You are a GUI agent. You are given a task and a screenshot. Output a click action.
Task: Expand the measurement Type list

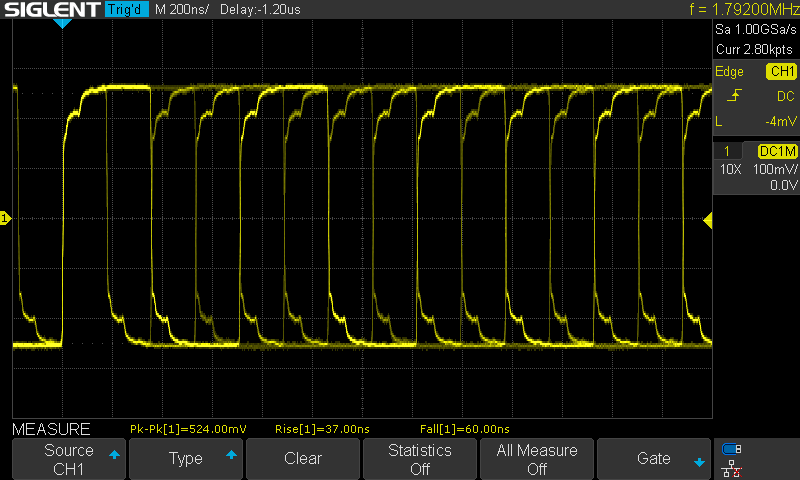click(186, 459)
